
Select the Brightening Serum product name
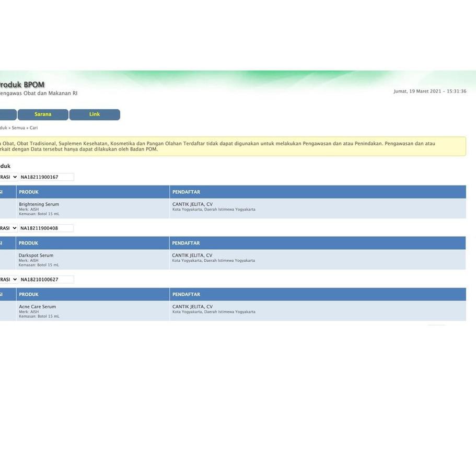pos(39,204)
